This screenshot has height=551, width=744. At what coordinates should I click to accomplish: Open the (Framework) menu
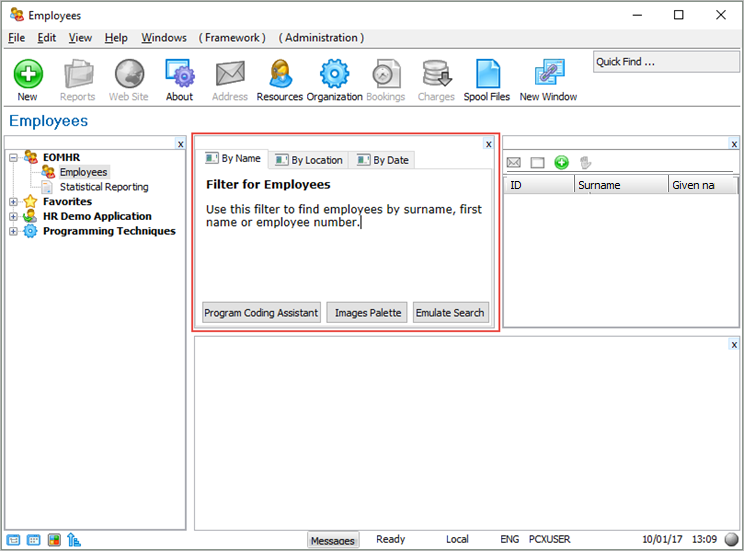(x=232, y=37)
